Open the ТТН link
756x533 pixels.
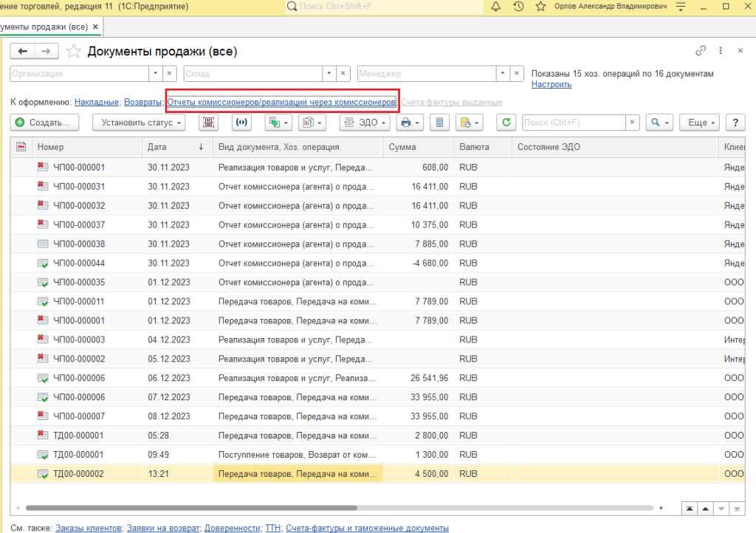point(273,528)
